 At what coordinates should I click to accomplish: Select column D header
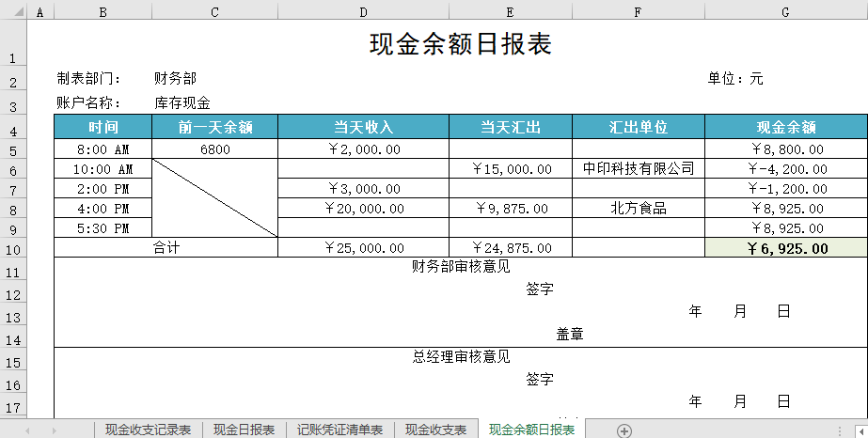[363, 12]
